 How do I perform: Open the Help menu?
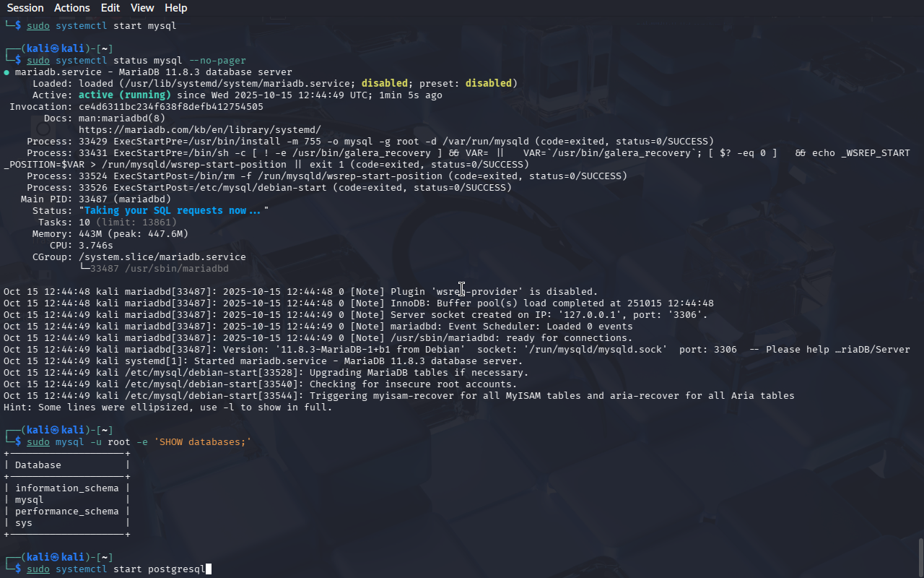pyautogui.click(x=175, y=8)
